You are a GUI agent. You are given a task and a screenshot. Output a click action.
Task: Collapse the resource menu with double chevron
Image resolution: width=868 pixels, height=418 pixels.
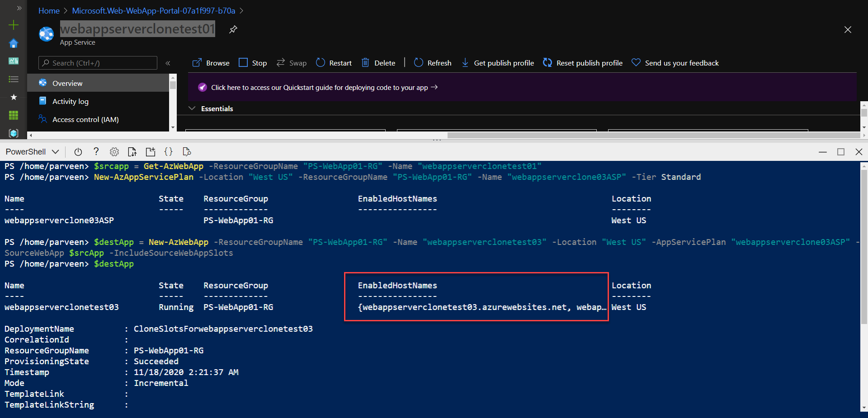(168, 63)
